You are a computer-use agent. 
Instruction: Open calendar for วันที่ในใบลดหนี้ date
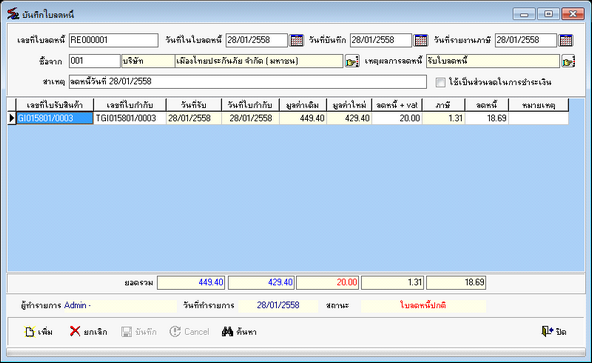297,40
